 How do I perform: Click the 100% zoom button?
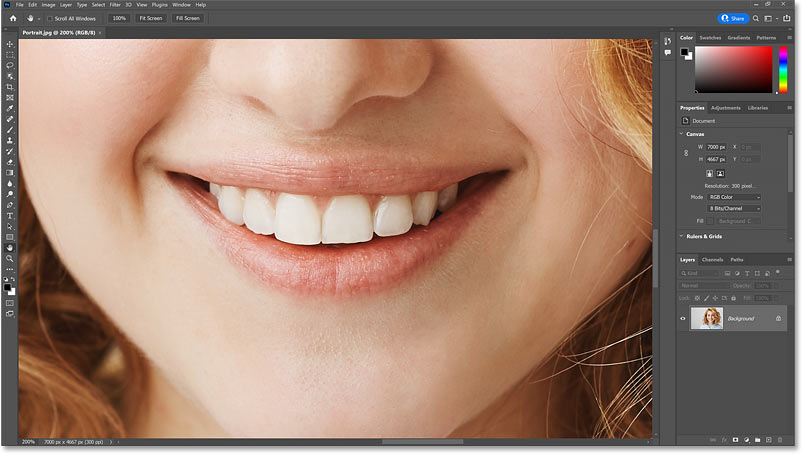(x=119, y=18)
